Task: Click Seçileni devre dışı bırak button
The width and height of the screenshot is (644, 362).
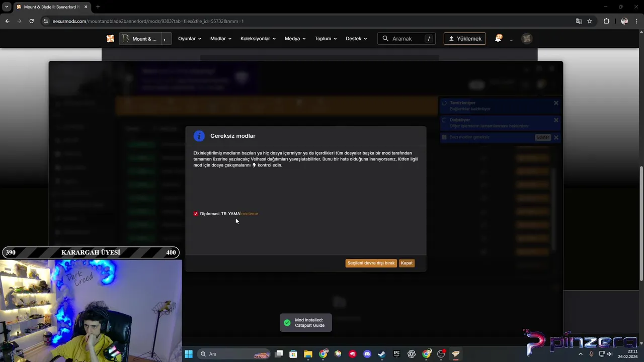Action: [x=371, y=263]
